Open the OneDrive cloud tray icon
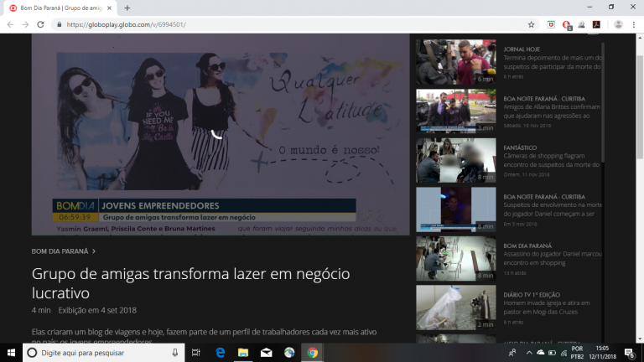The height and width of the screenshot is (362, 644). pyautogui.click(x=541, y=353)
